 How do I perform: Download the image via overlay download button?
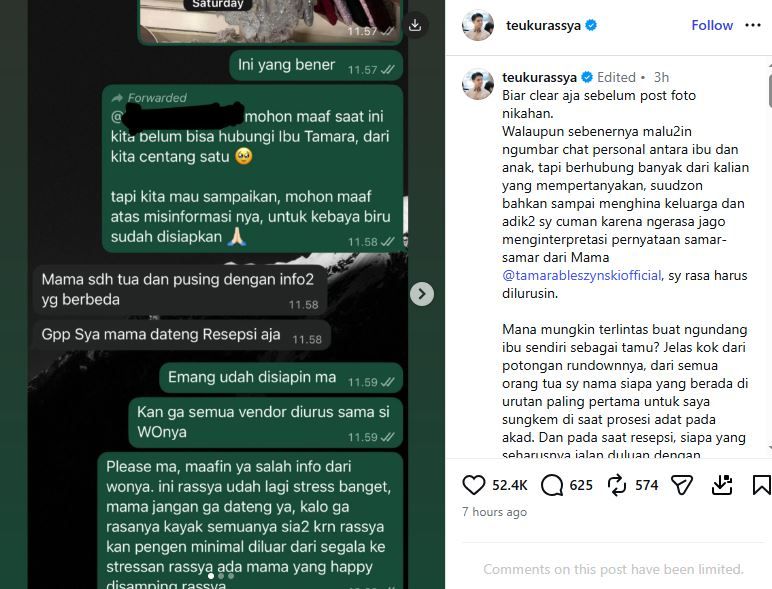(415, 25)
